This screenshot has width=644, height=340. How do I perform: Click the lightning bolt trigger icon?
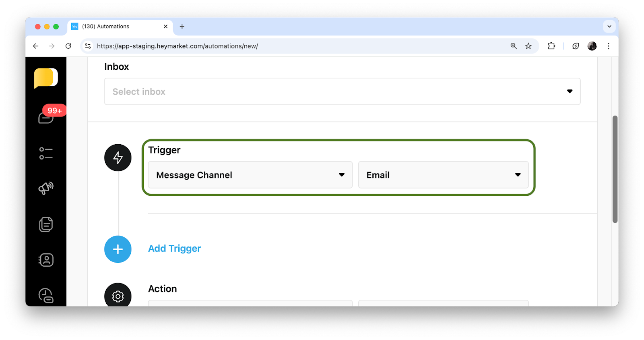[118, 158]
